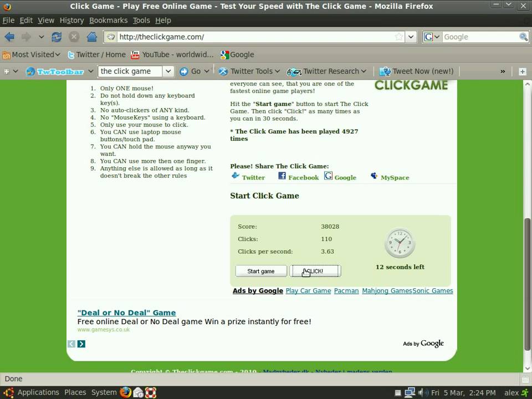
Task: Open the toolbar search box dropdown arrow
Action: (x=168, y=71)
